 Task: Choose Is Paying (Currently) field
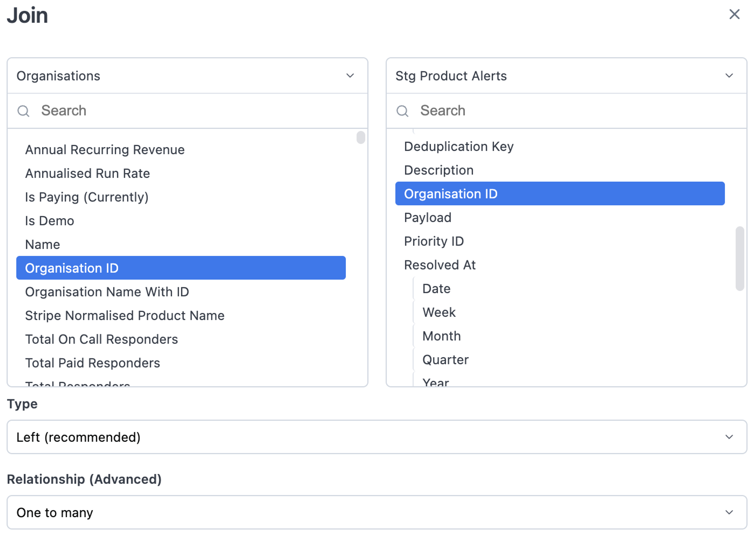(87, 197)
